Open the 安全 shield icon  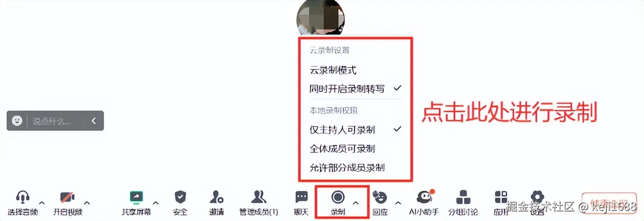(x=180, y=198)
